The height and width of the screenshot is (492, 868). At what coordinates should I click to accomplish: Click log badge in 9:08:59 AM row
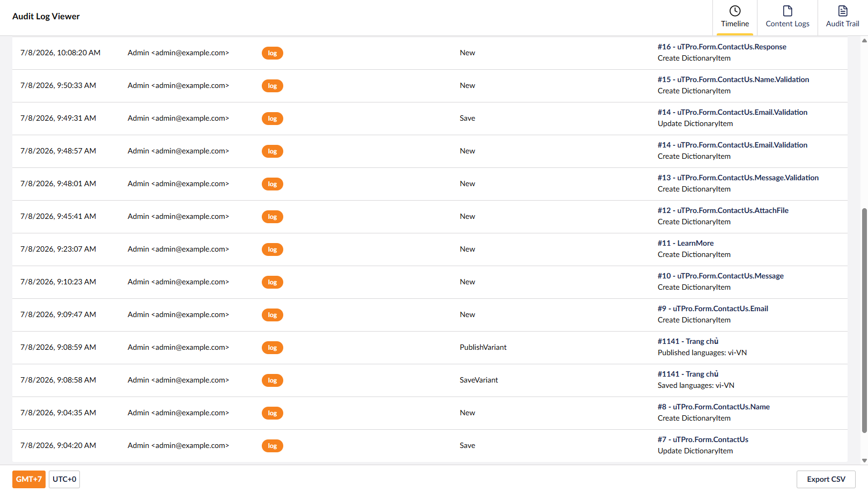[x=273, y=348]
